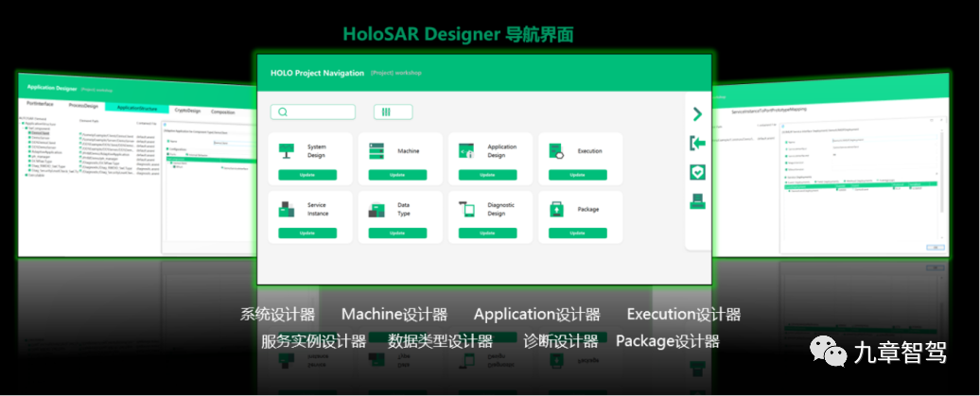Select ApplicationStructure tab in Application Designer
The width and height of the screenshot is (980, 396).
(x=137, y=108)
